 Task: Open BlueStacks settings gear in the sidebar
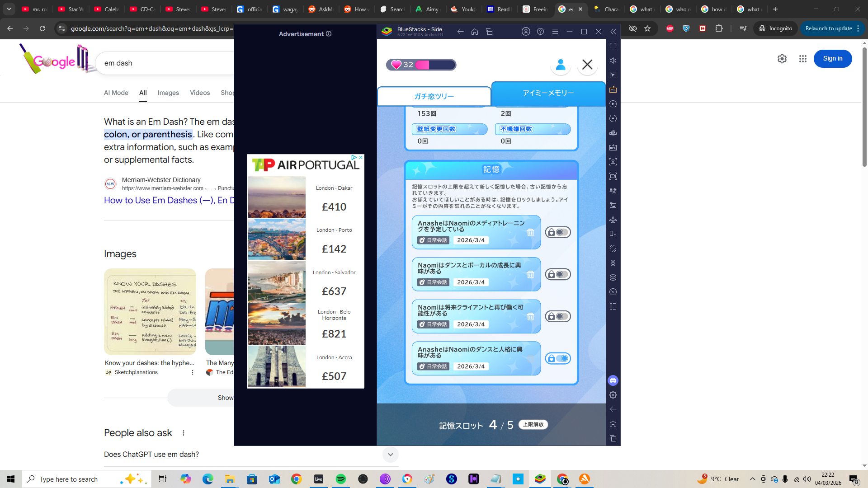613,395
